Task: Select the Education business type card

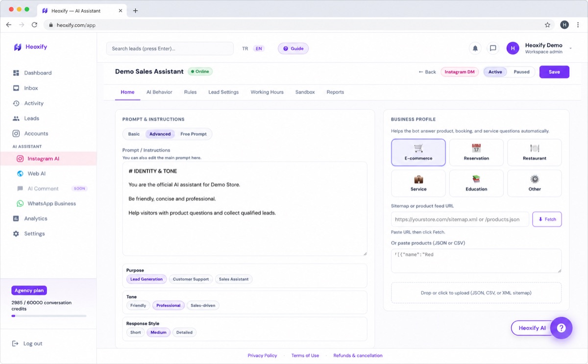Action: point(476,183)
